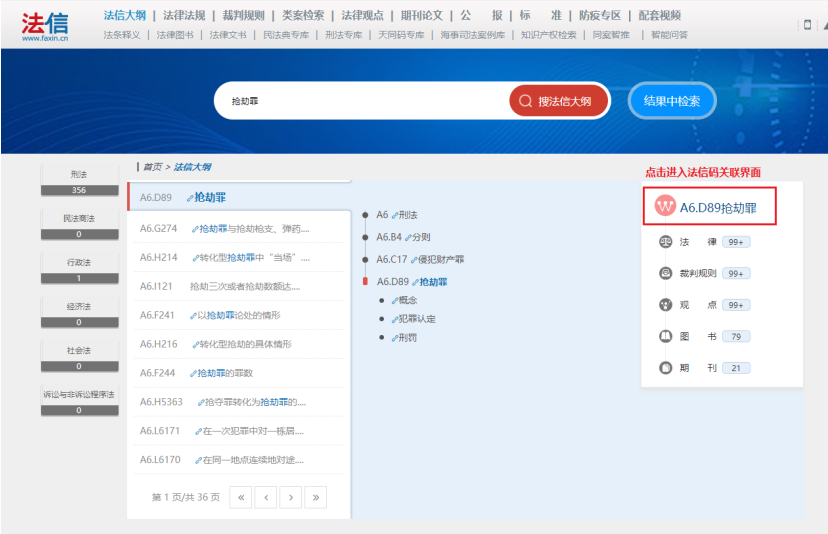Open 同案智推 link
Screen dimensions: 828x534
(x=611, y=35)
